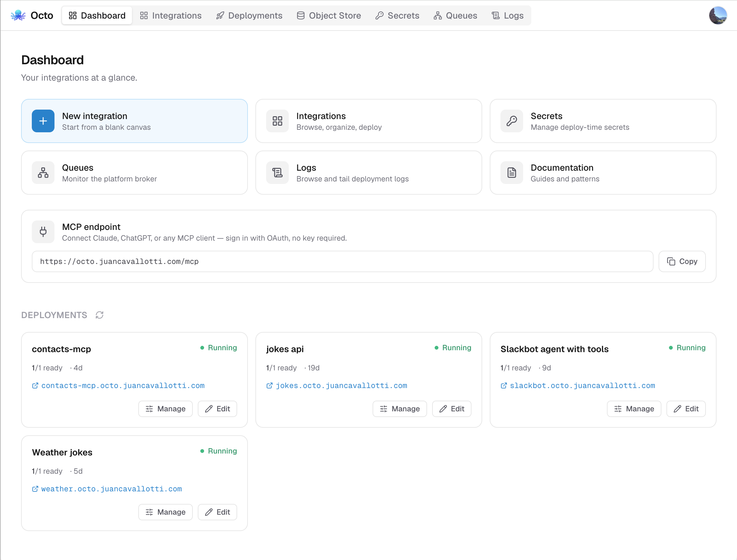
Task: Click 'Slackbot agent with tools' title
Action: 554,349
